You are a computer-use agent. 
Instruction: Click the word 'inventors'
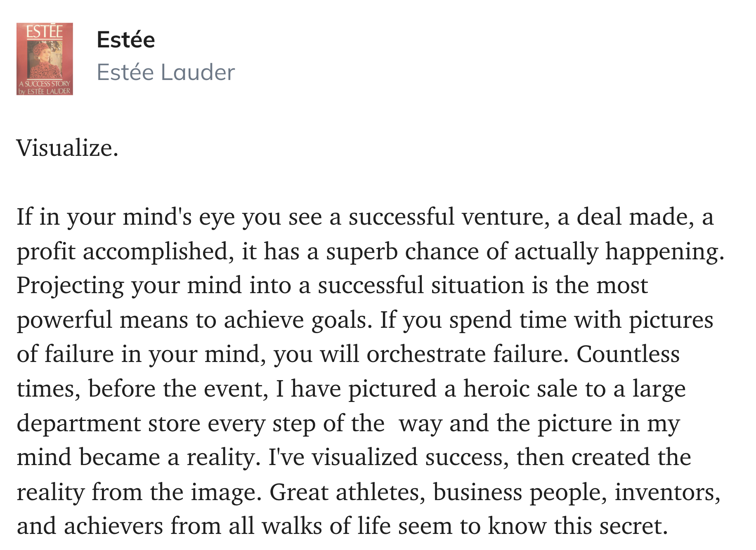pyautogui.click(x=667, y=492)
